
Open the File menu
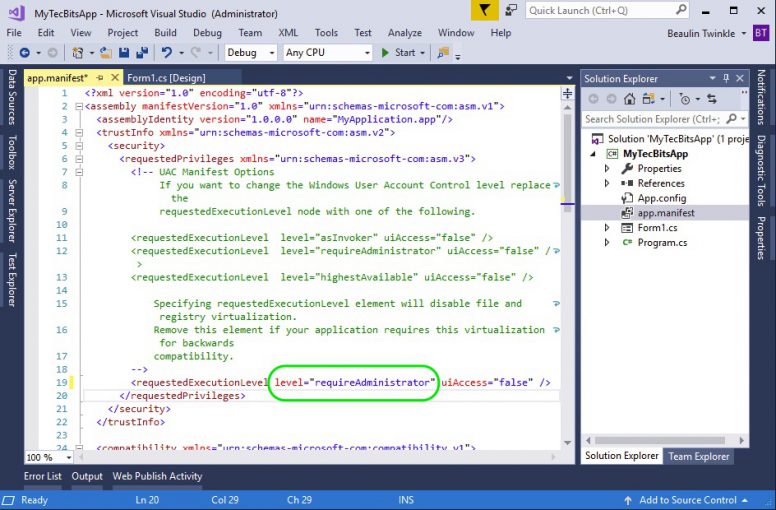click(14, 33)
